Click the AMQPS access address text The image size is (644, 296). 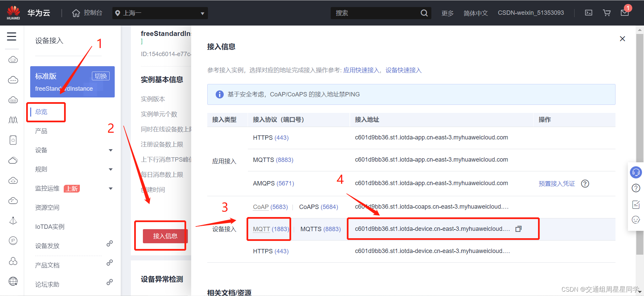431,183
